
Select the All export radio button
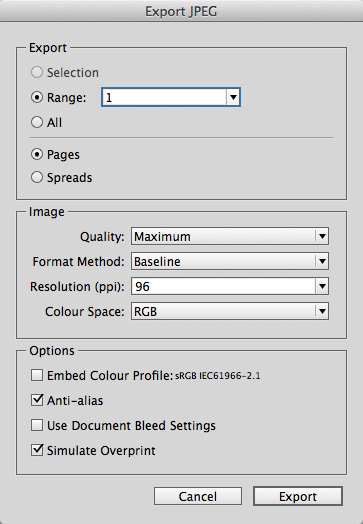[x=37, y=122]
